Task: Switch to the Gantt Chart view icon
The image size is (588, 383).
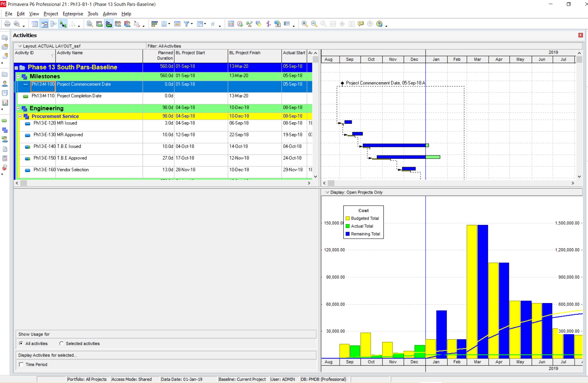Action: point(45,24)
